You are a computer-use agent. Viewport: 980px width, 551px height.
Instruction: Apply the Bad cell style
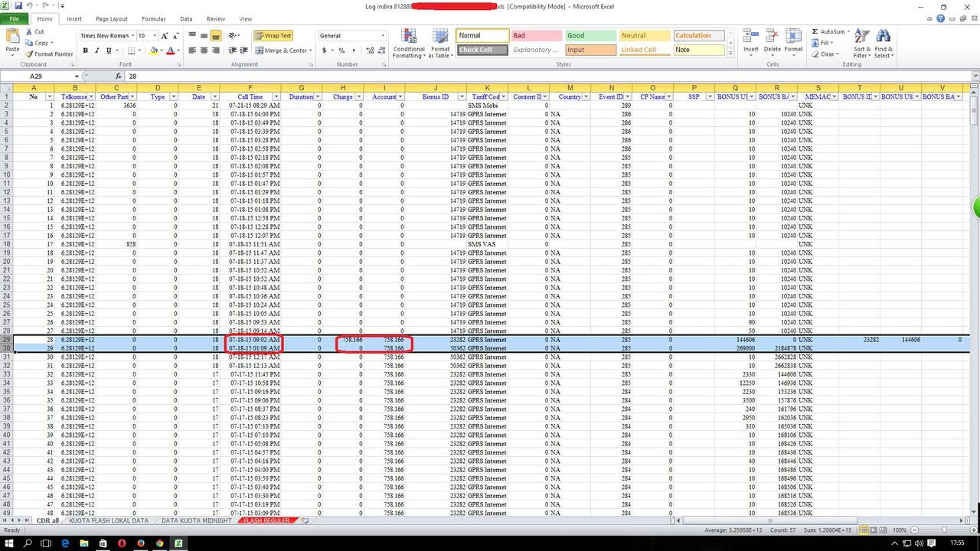click(x=535, y=35)
